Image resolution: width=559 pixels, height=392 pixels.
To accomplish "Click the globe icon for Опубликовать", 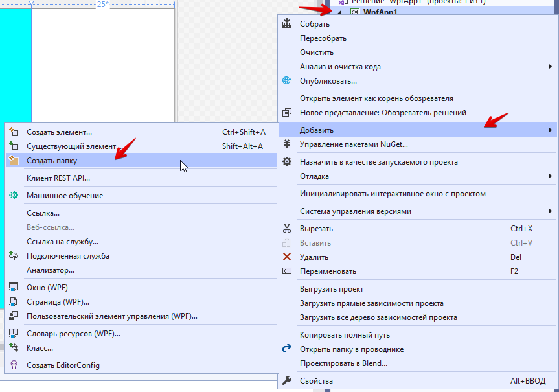I will [287, 81].
